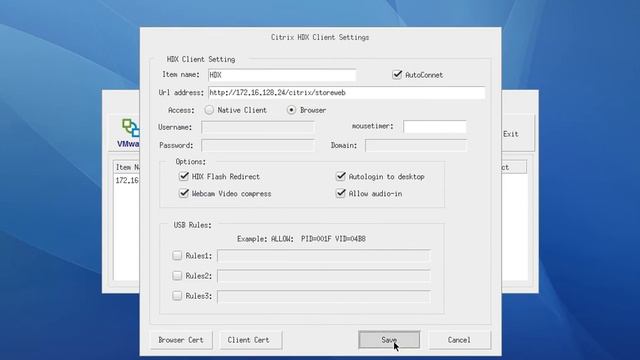
Task: Uncheck Autologin to desktop
Action: pos(341,176)
